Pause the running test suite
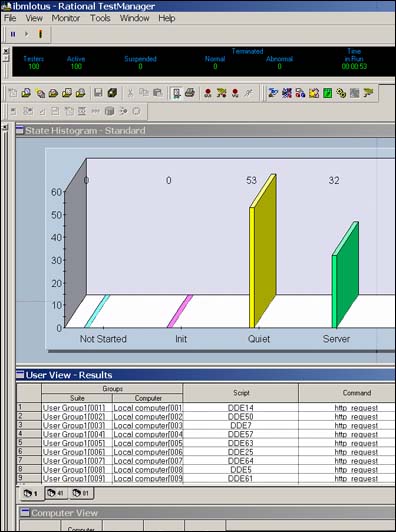Screen dimensions: 396x532 coord(13,34)
